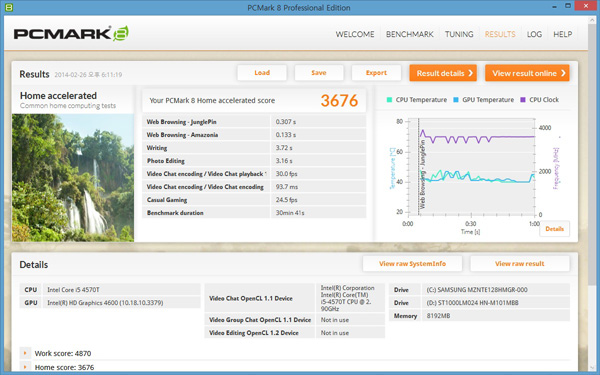The width and height of the screenshot is (600, 375).
Task: Click the PCMARK 8 logo
Action: 71,34
